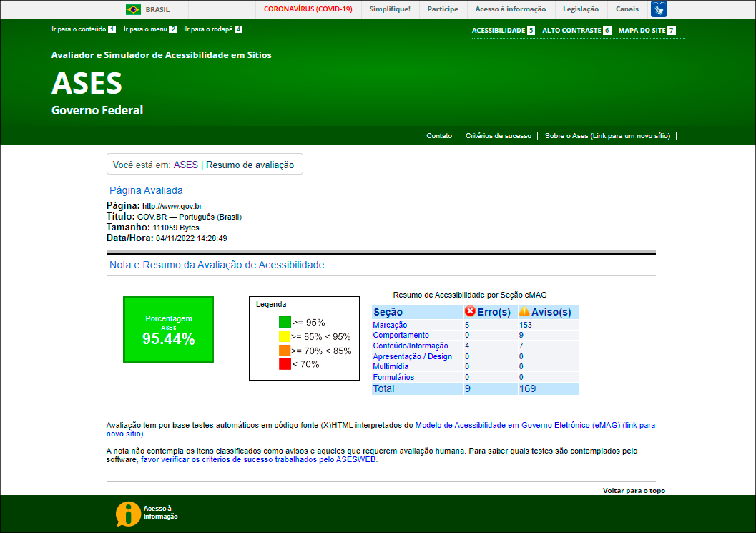Image resolution: width=756 pixels, height=533 pixels.
Task: Click Voltar para o topo link
Action: pyautogui.click(x=634, y=491)
